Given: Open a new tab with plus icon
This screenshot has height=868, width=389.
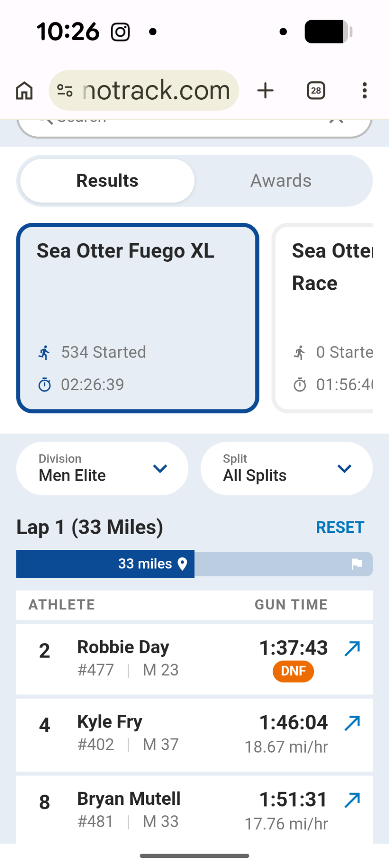Looking at the screenshot, I should 266,90.
